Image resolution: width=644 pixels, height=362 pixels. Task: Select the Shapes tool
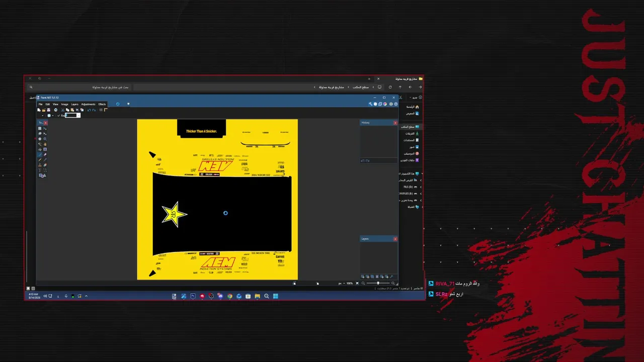coord(42,175)
